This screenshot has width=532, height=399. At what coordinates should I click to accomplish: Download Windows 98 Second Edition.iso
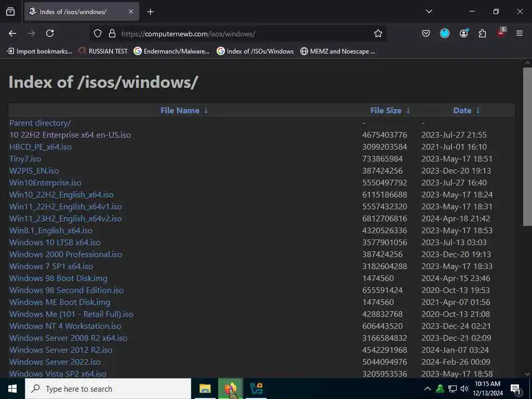(x=66, y=290)
